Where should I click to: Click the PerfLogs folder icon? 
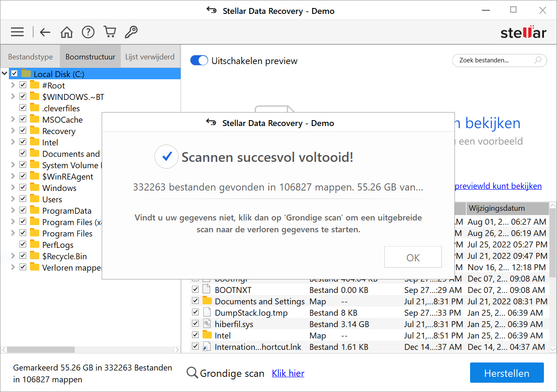pos(35,244)
